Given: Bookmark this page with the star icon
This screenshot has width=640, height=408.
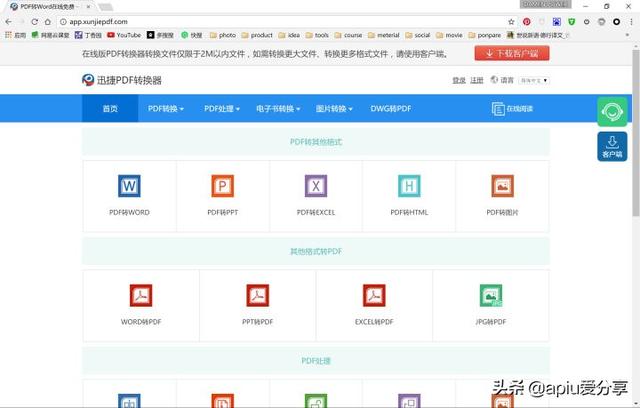Looking at the screenshot, I should (x=511, y=22).
